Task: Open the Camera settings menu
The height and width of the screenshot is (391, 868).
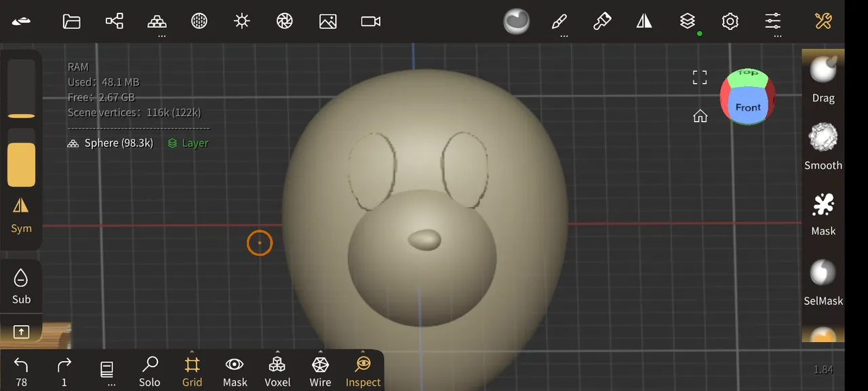Action: (x=371, y=21)
